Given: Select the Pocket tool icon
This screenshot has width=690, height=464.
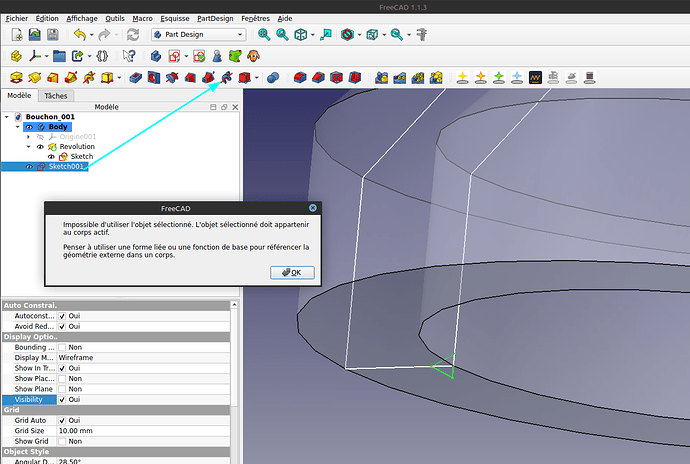Looking at the screenshot, I should click(136, 78).
